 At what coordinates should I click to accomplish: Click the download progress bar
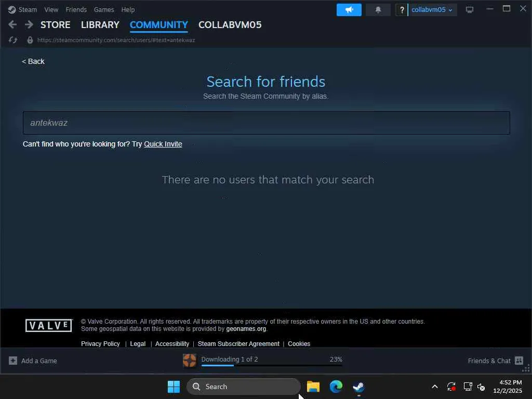pyautogui.click(x=271, y=365)
